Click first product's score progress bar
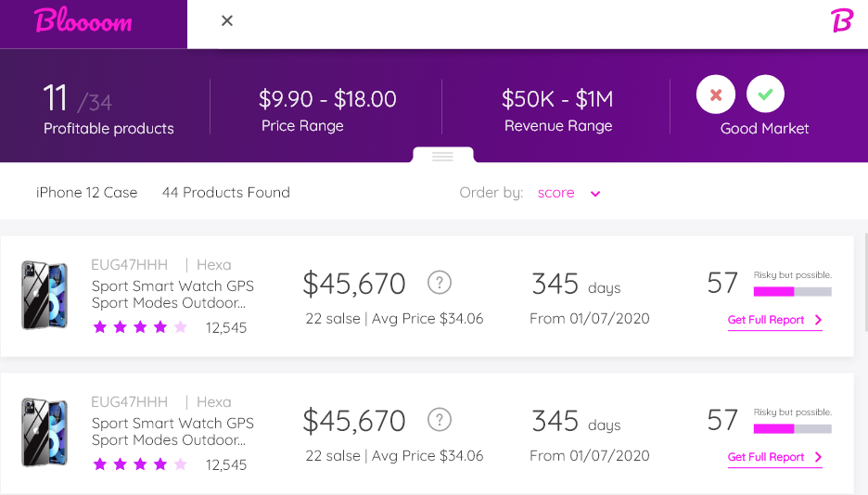The width and height of the screenshot is (868, 495). point(793,291)
